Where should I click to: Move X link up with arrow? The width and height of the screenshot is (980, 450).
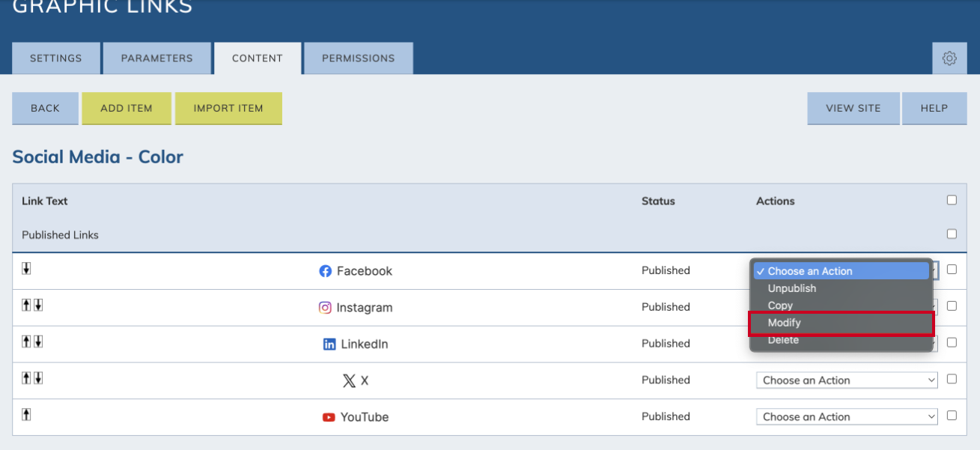pos(26,378)
